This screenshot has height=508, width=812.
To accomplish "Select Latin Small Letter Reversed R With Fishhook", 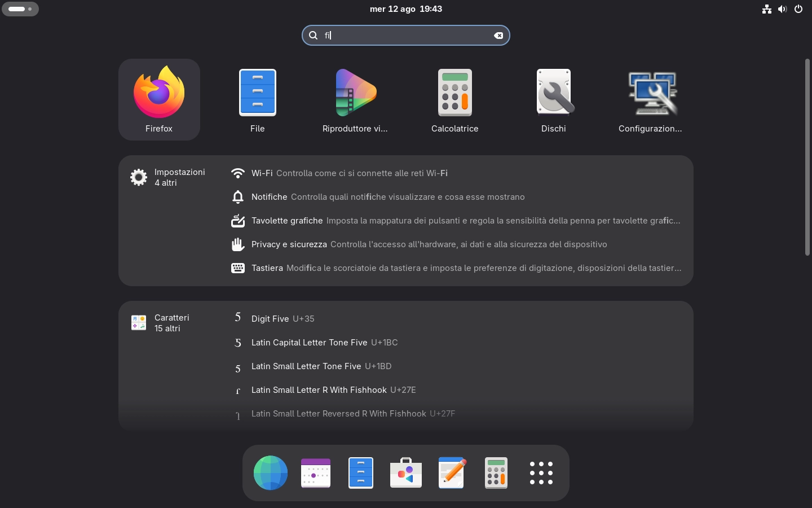I will pyautogui.click(x=456, y=414).
